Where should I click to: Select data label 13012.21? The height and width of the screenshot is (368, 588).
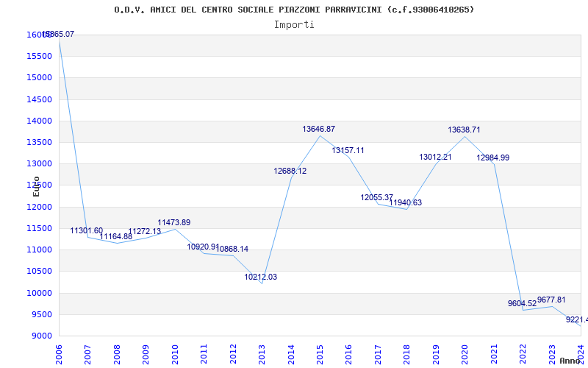(x=435, y=157)
